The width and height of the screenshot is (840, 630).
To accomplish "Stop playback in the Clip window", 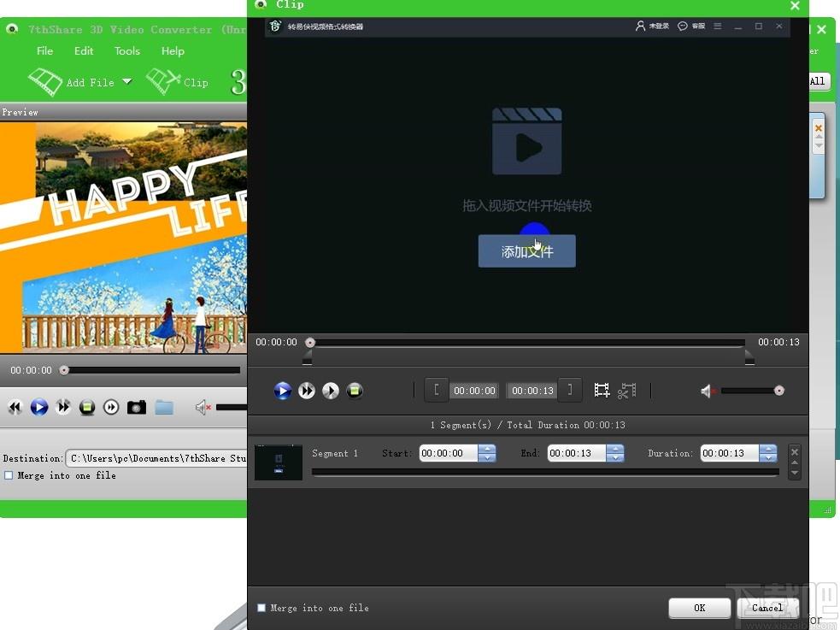I will 354,391.
